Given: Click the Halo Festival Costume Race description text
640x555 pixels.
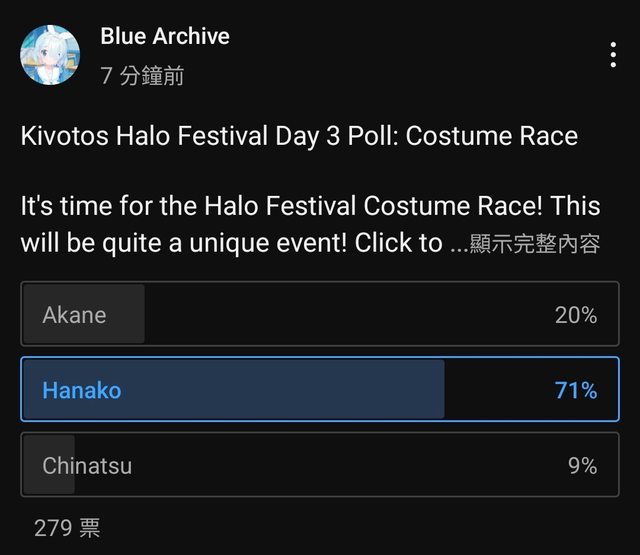Looking at the screenshot, I should click(x=310, y=207).
